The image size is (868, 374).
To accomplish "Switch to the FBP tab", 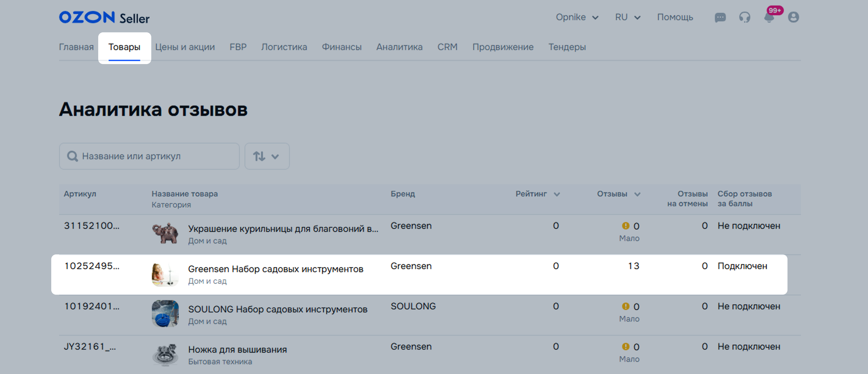I will click(x=238, y=47).
